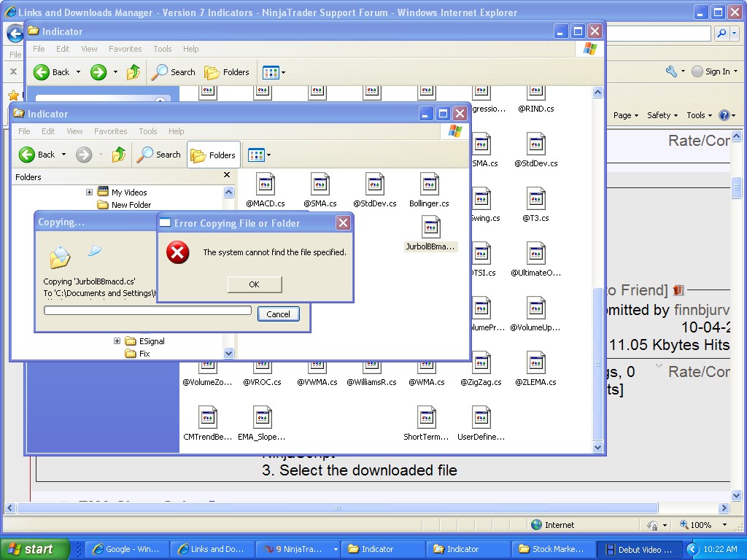The image size is (747, 560).
Task: Cancel the Copying dialog
Action: pos(278,314)
